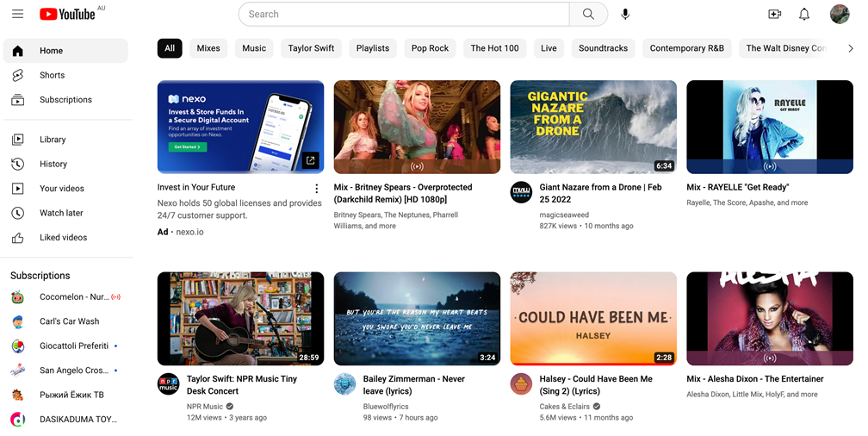Go to Shorts in sidebar
Image resolution: width=868 pixels, height=436 pixels.
tap(52, 75)
